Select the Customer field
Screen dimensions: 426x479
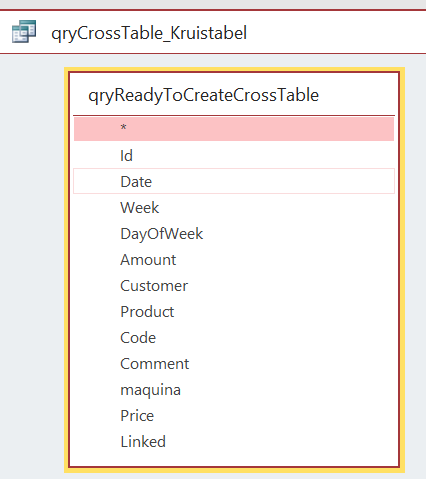[x=234, y=285]
